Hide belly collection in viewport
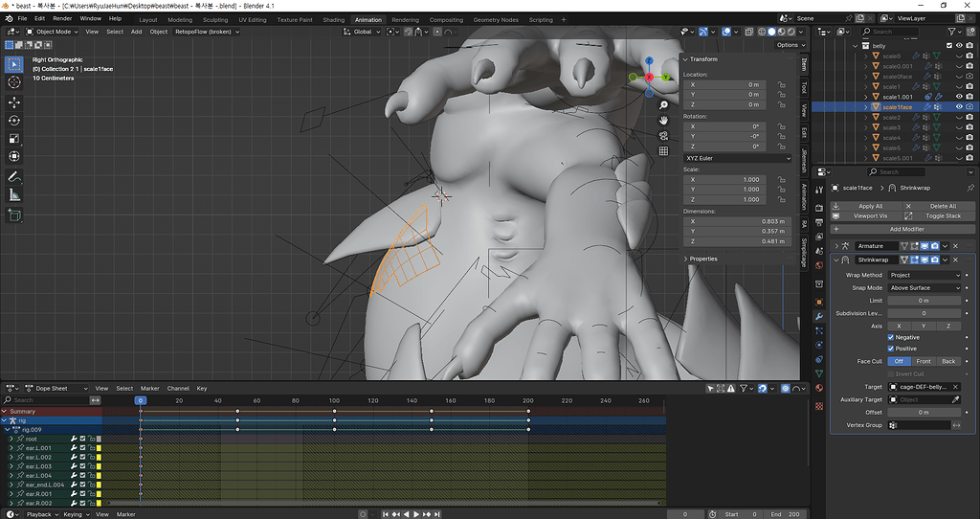 coord(959,46)
